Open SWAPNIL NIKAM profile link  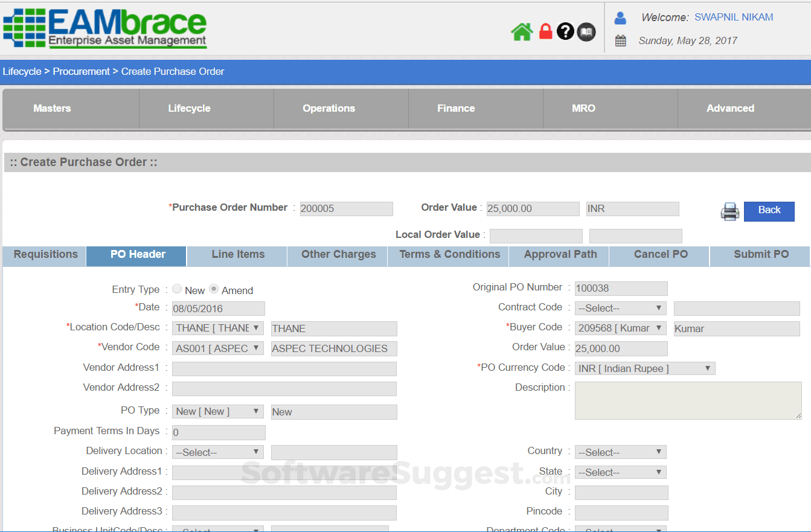pos(733,17)
